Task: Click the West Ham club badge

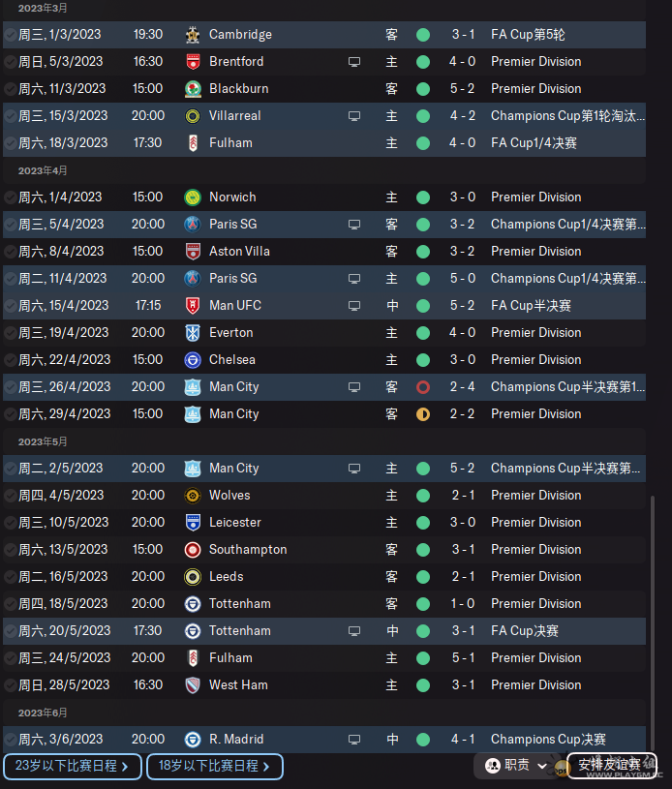Action: tap(193, 684)
